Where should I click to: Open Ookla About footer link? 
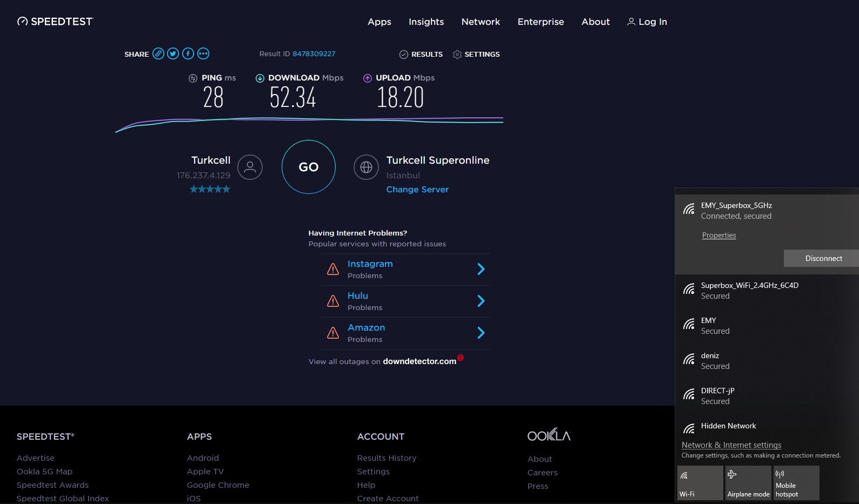click(x=540, y=459)
